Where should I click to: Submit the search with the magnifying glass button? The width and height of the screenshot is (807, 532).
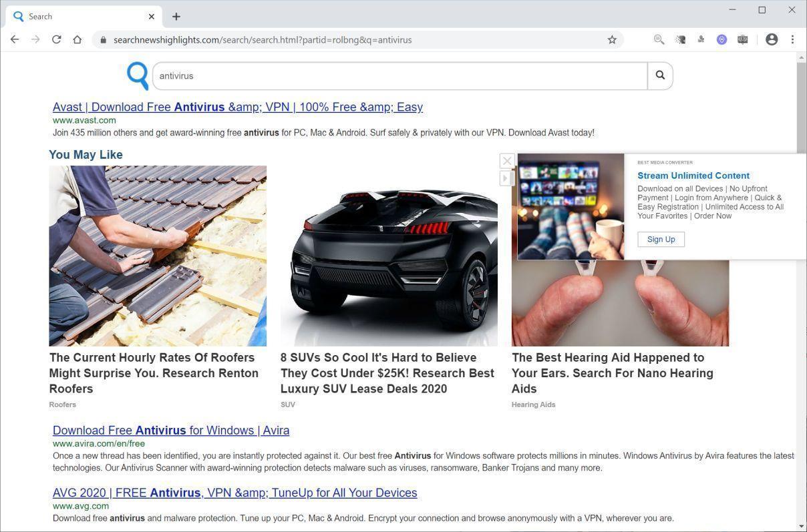click(x=659, y=75)
